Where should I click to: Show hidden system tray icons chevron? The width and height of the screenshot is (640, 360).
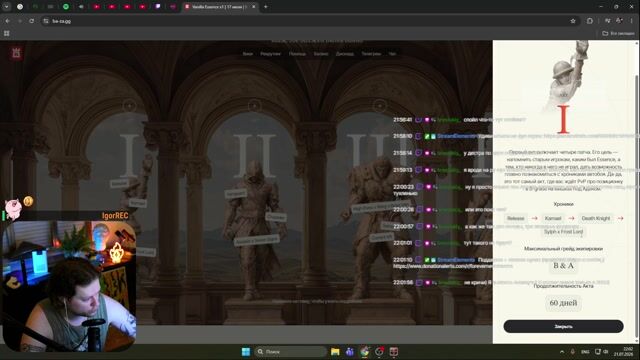pyautogui.click(x=562, y=351)
